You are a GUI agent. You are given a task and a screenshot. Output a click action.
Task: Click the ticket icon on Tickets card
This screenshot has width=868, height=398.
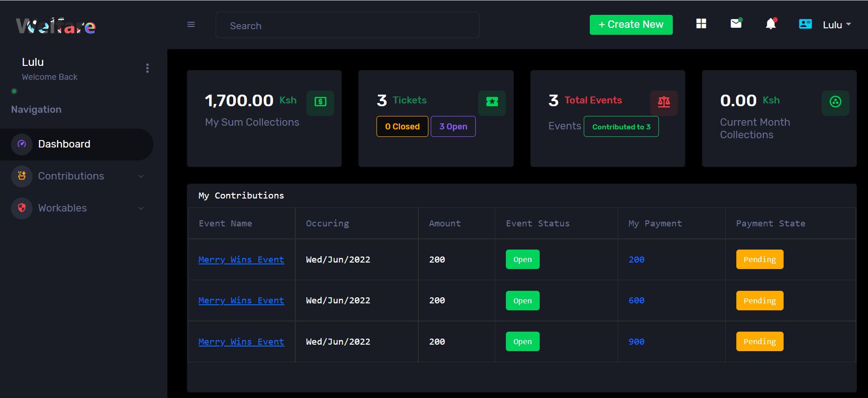(492, 102)
